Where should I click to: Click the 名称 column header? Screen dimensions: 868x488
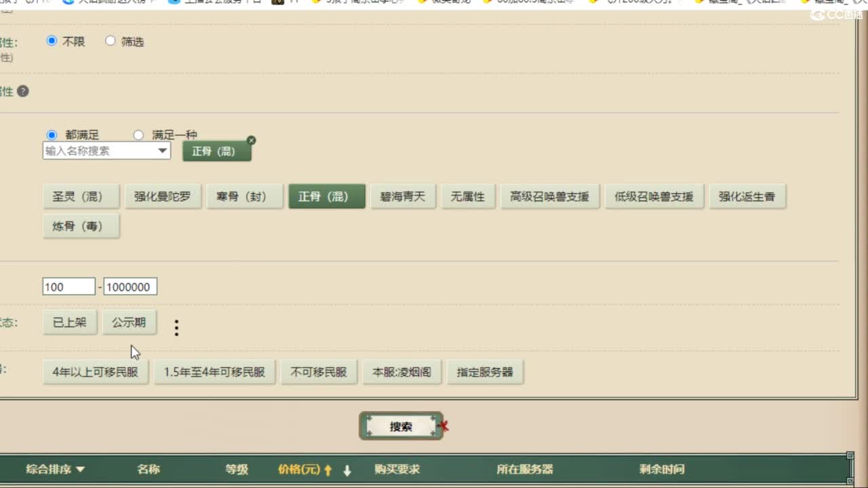(x=149, y=469)
